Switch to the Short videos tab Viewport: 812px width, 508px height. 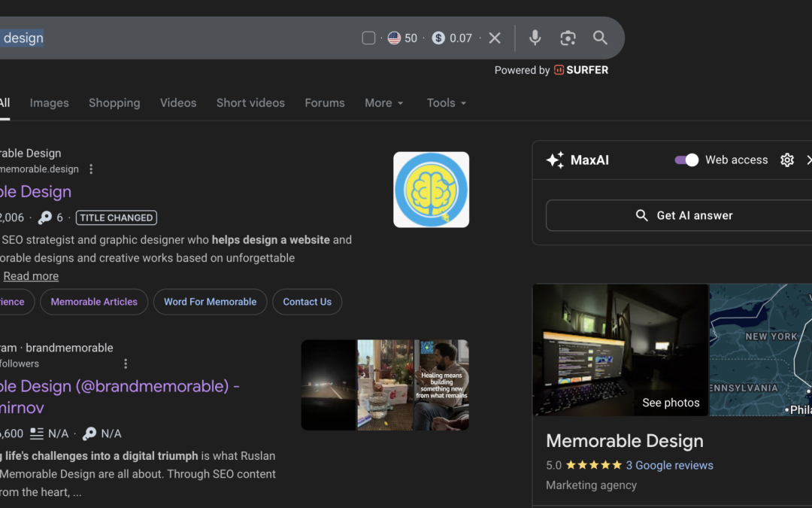point(250,103)
